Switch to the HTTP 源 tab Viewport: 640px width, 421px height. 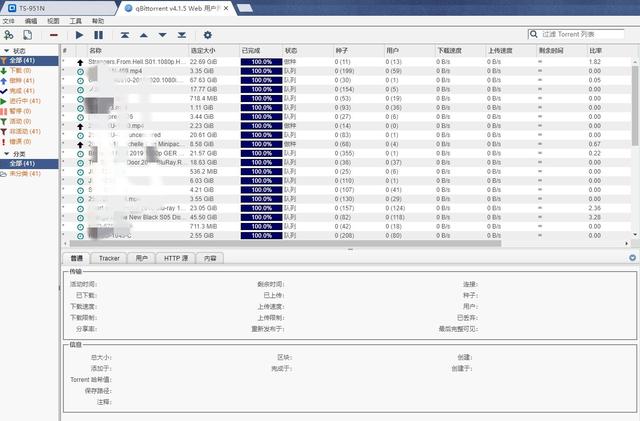tap(176, 258)
